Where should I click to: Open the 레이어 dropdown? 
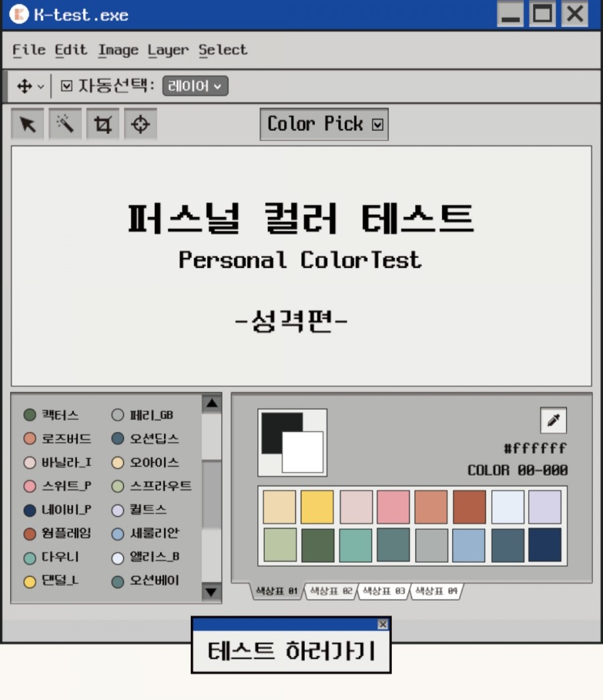click(x=195, y=86)
